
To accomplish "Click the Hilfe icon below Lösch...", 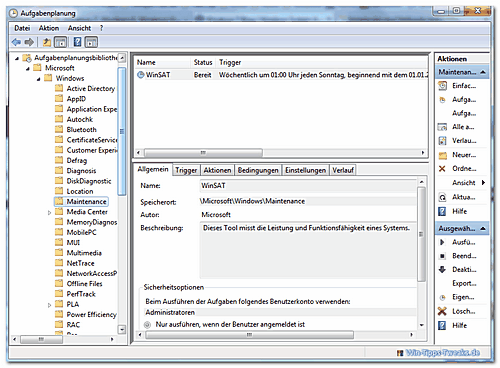I will click(442, 325).
